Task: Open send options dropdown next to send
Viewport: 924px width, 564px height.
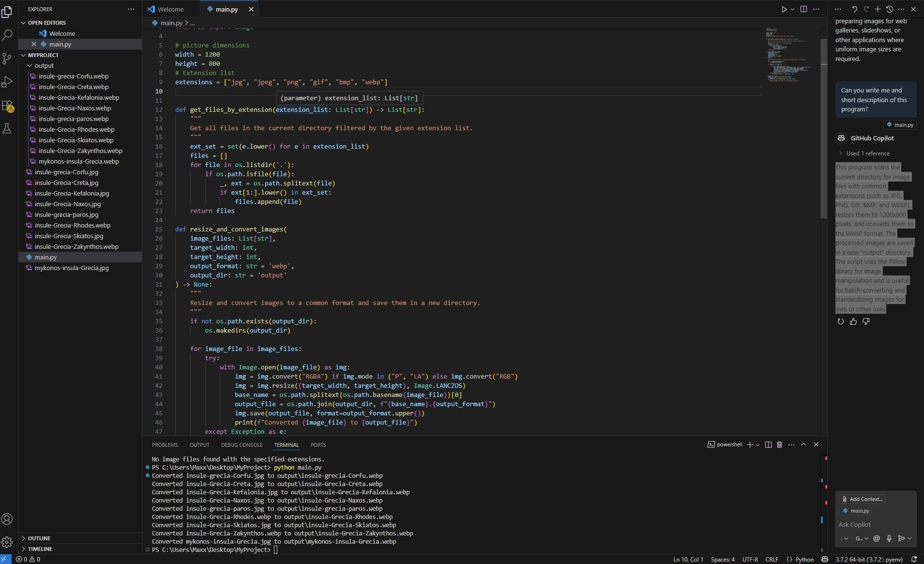Action: coord(909,538)
